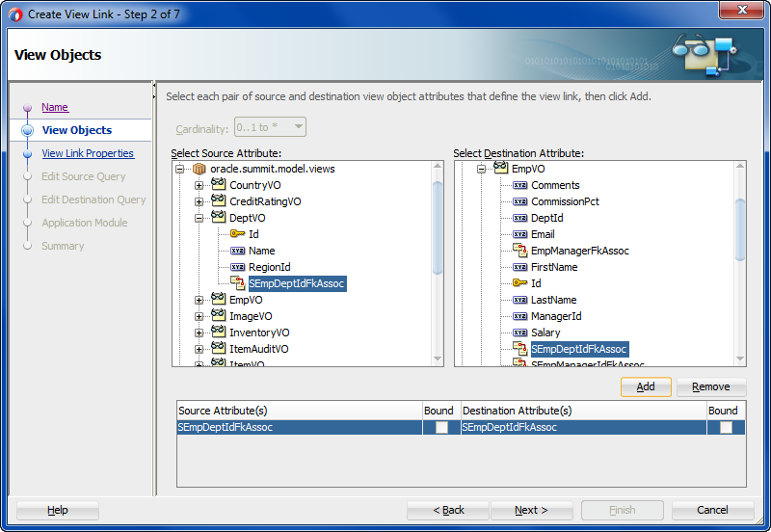Click the destination attribute tree scrollbar thumb
Screen dimensions: 771x532
pyautogui.click(x=739, y=229)
